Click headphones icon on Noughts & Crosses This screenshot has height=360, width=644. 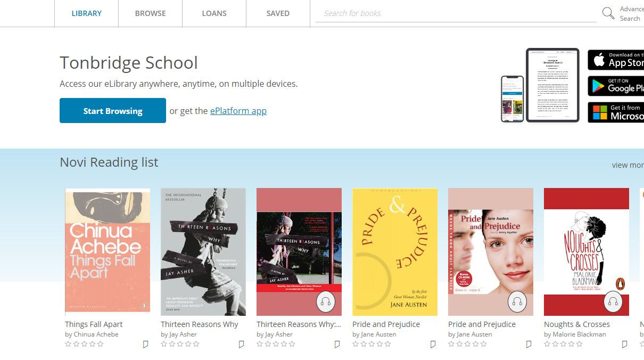pos(613,302)
